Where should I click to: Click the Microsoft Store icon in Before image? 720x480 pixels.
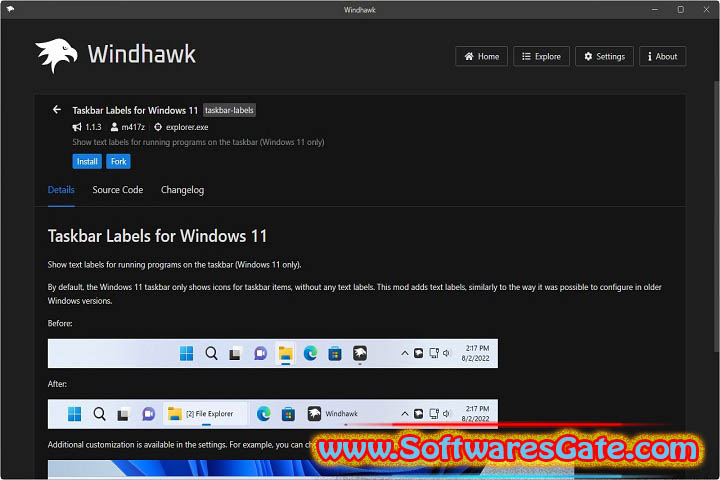tap(335, 354)
